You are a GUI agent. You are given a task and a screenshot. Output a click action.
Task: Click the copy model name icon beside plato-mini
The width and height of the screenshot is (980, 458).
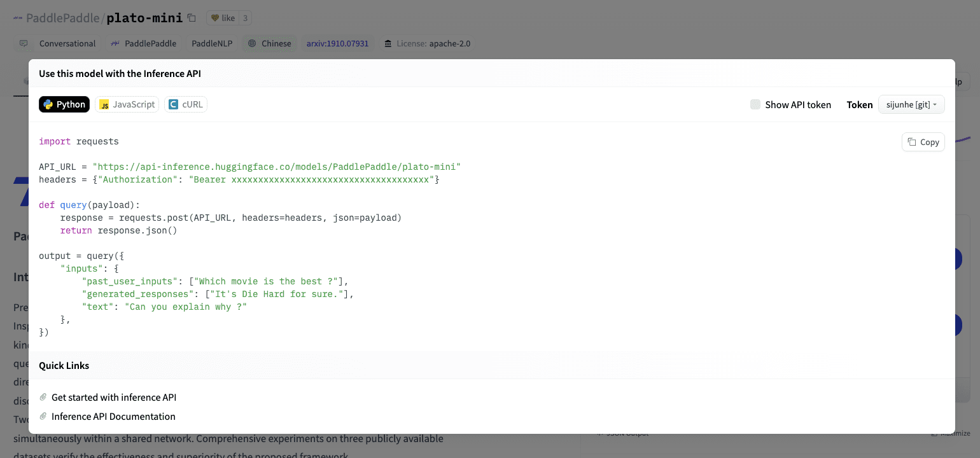[x=192, y=18]
